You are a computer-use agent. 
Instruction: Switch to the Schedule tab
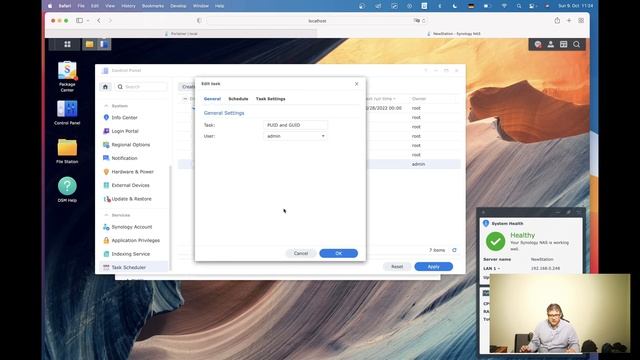click(x=238, y=99)
